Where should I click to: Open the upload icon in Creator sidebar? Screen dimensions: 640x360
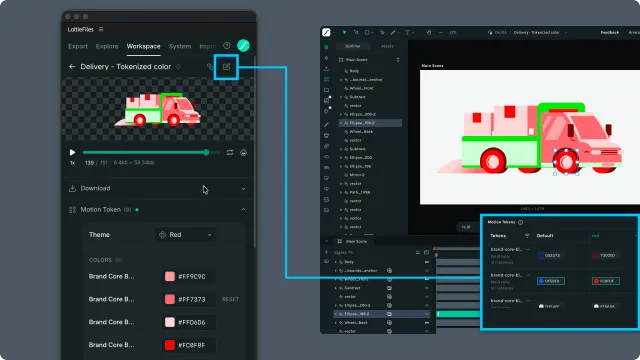point(326,69)
